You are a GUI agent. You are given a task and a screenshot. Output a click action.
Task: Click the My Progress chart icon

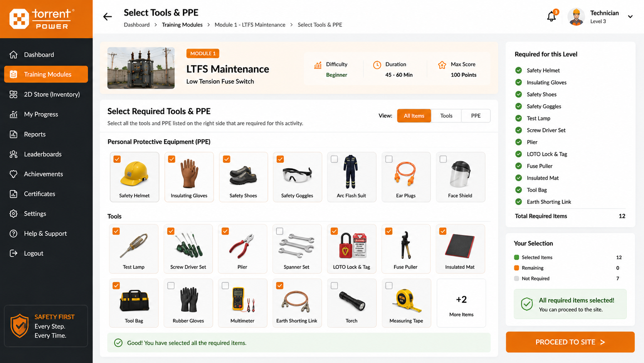tap(13, 114)
